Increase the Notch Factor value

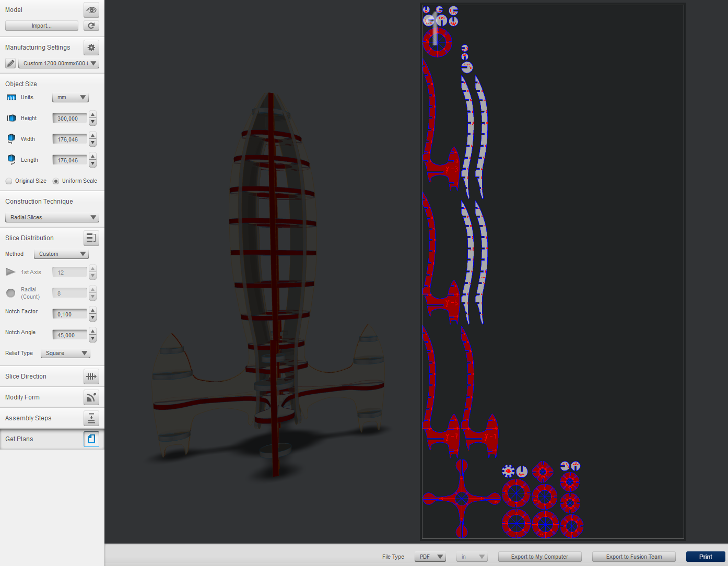pyautogui.click(x=92, y=311)
